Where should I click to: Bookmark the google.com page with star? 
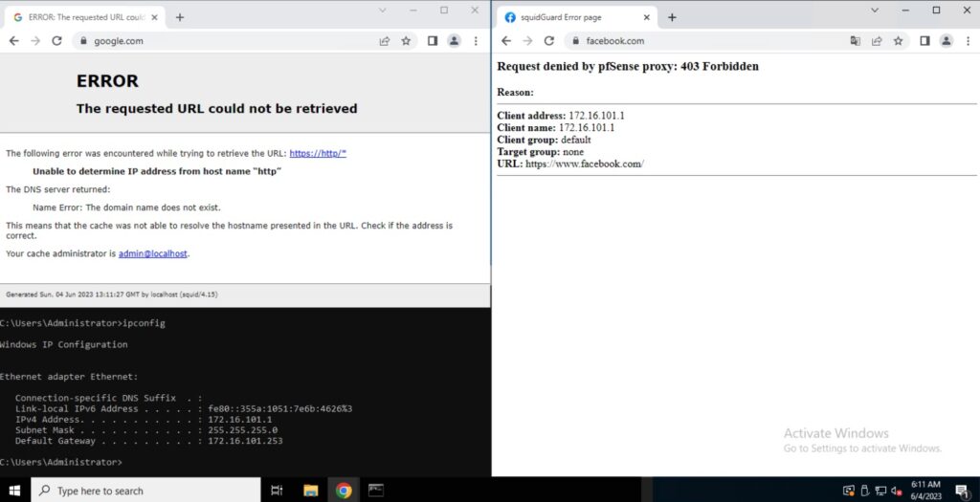click(406, 40)
